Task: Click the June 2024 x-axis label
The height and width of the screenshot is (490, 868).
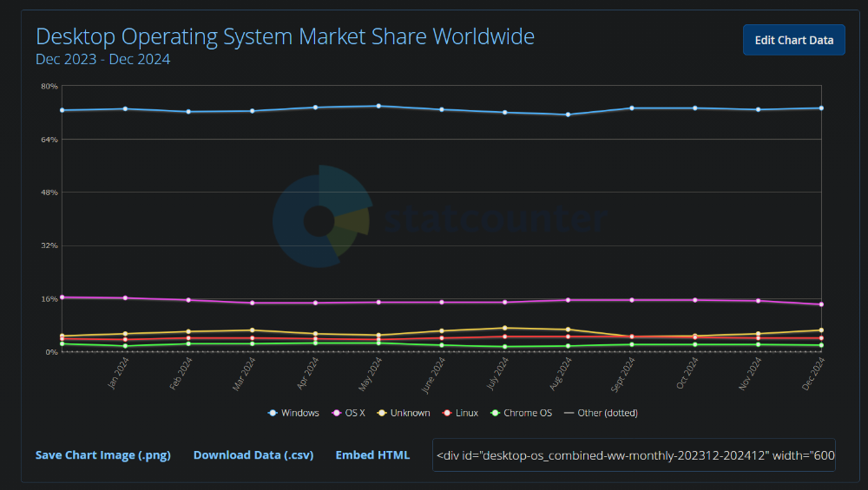Action: [433, 375]
